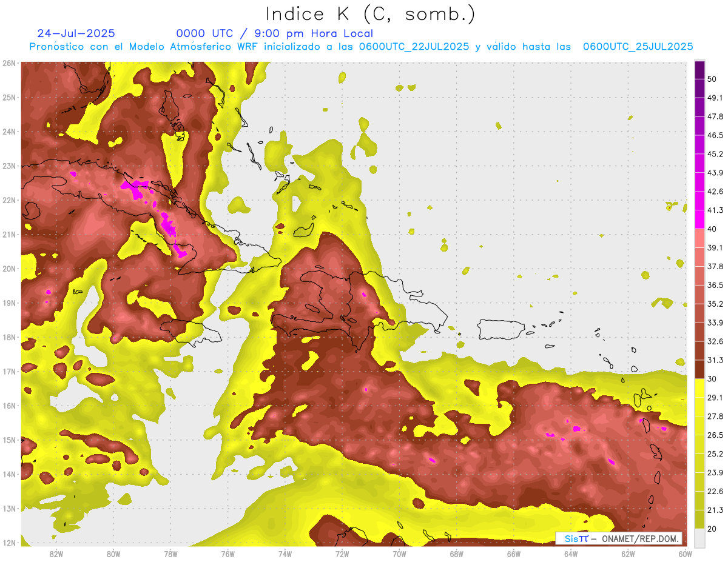The height and width of the screenshot is (562, 728).
Task: Click the magenta legend swatch beside 41.3
Action: pos(699,210)
